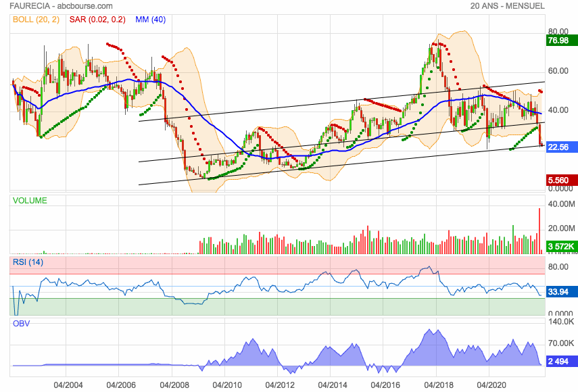Select the MM (40) moving average label
The height and width of the screenshot is (392, 578).
150,20
